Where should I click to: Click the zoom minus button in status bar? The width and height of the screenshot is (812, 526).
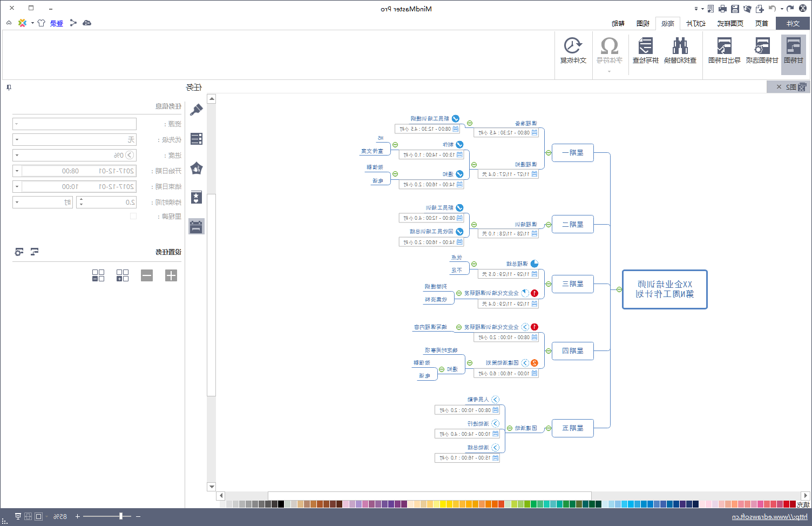pos(138,516)
